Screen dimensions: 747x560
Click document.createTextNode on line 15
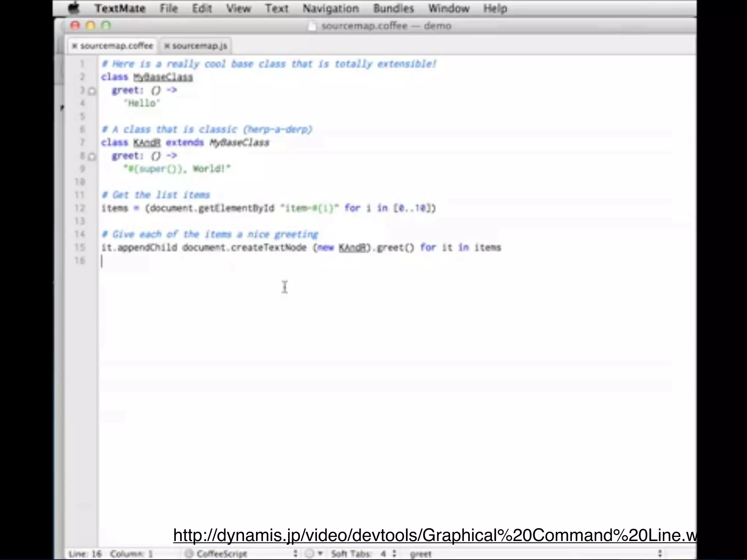point(244,248)
